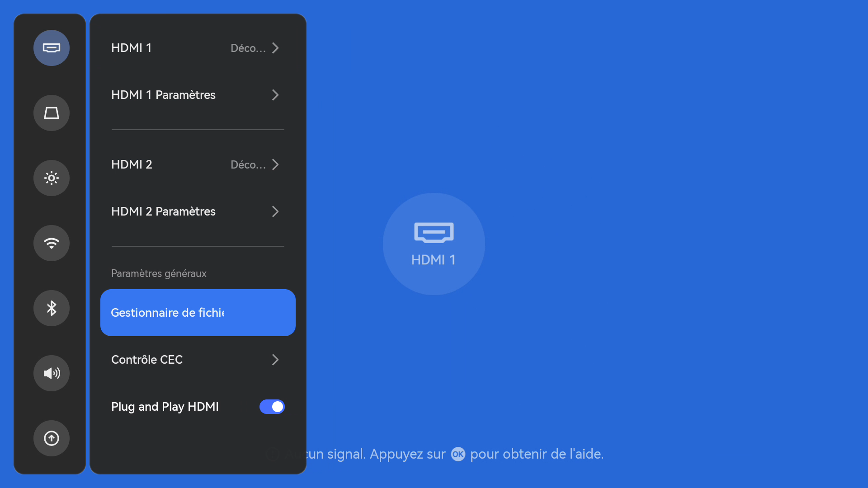Expand the HDMI 1 chevron arrow

pos(275,48)
